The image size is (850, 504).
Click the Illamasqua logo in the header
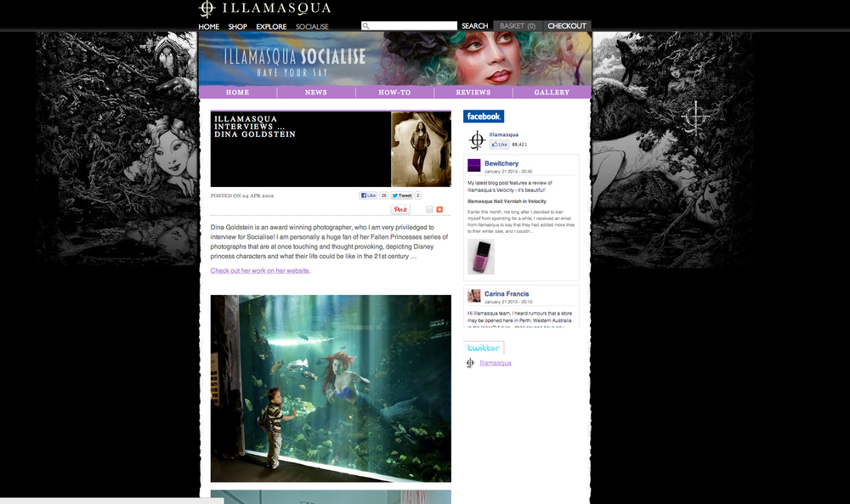click(264, 8)
